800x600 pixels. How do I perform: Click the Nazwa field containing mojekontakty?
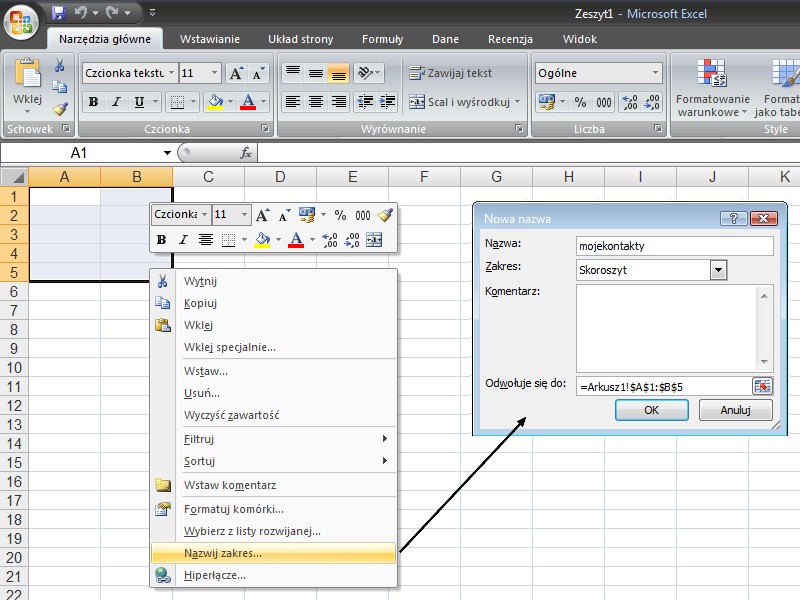click(675, 246)
